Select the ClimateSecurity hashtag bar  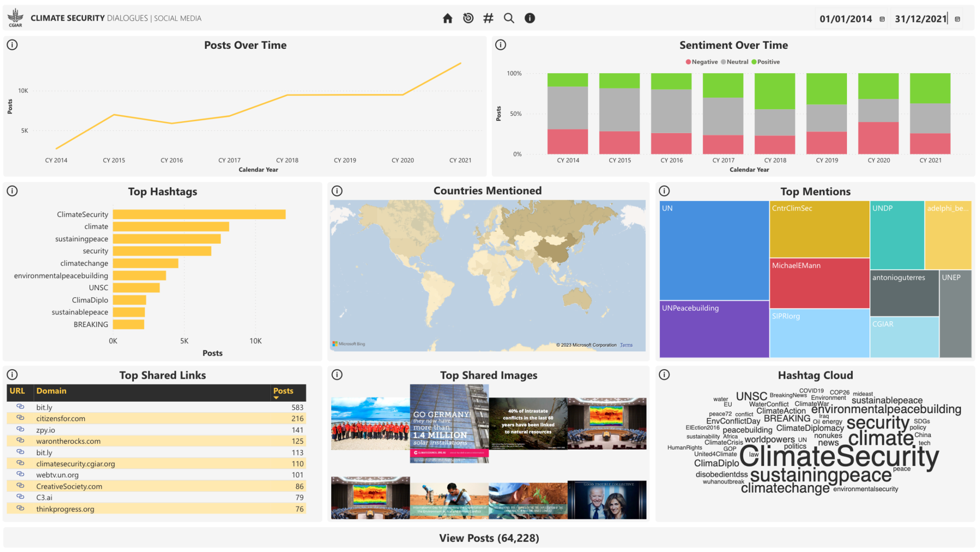199,214
